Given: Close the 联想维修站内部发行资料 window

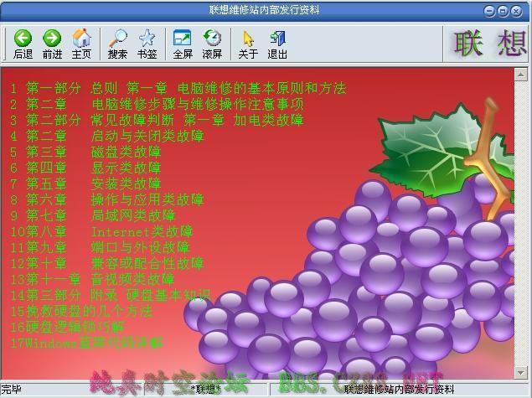Looking at the screenshot, I should coord(516,11).
